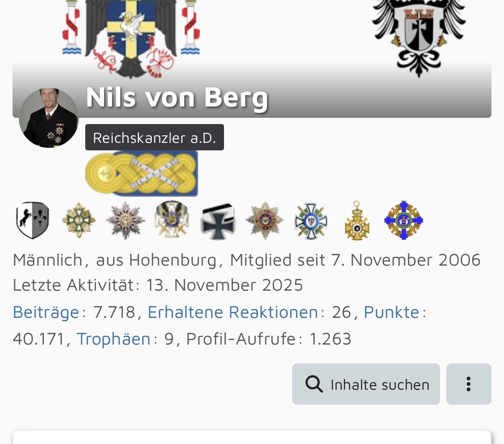
Task: Click the Iron Cross trophy badge
Action: click(x=218, y=221)
